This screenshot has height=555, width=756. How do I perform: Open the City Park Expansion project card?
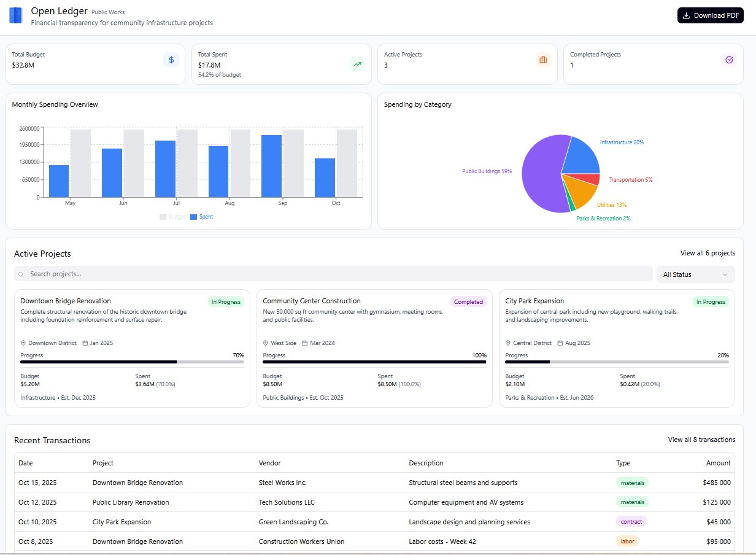coord(616,347)
